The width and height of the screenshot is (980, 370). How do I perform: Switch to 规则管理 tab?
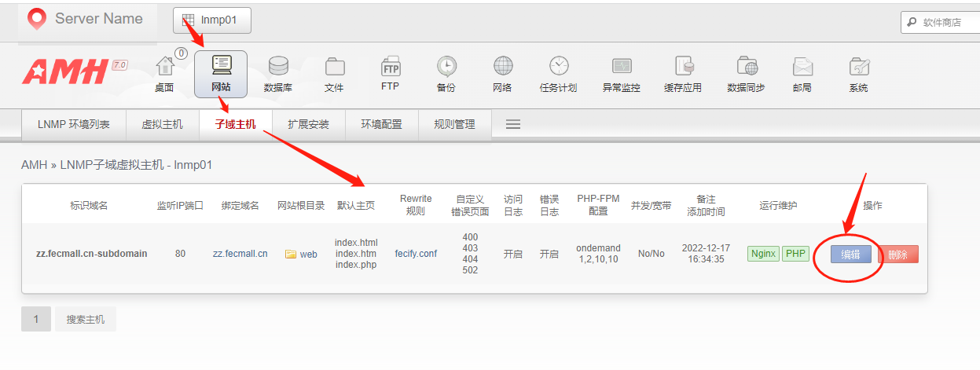pos(454,124)
